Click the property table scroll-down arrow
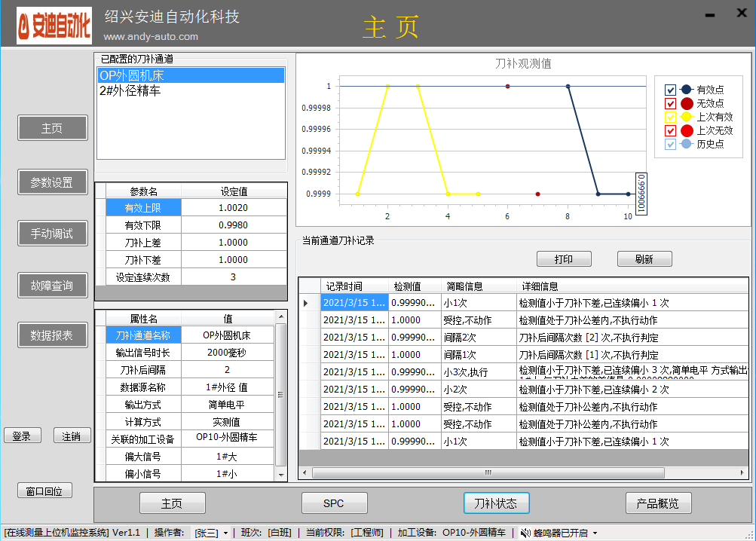 [x=281, y=475]
